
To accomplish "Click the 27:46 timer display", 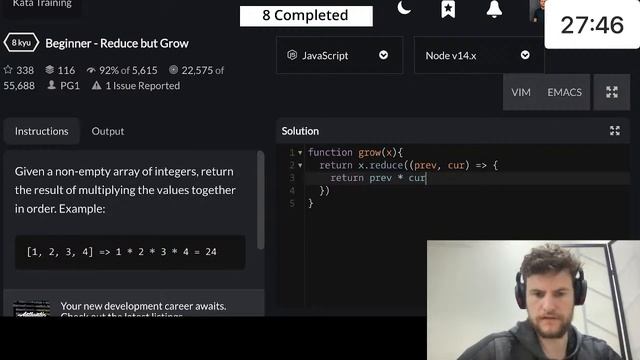I will pyautogui.click(x=592, y=24).
